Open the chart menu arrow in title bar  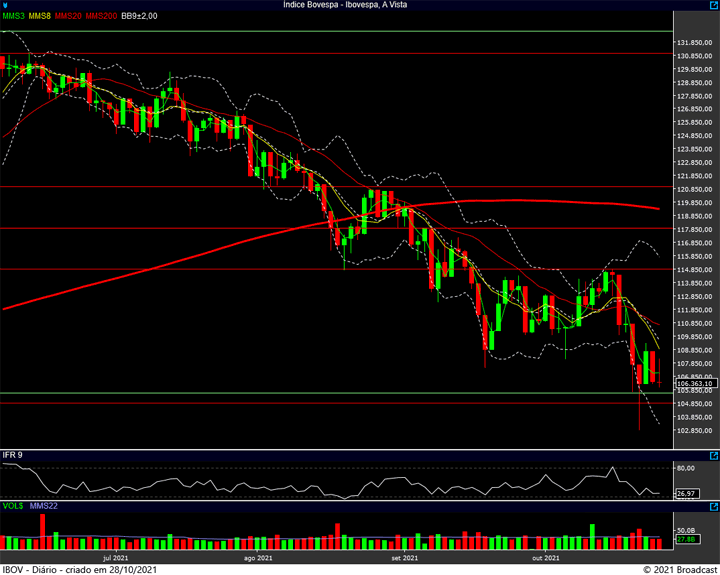click(x=5, y=5)
